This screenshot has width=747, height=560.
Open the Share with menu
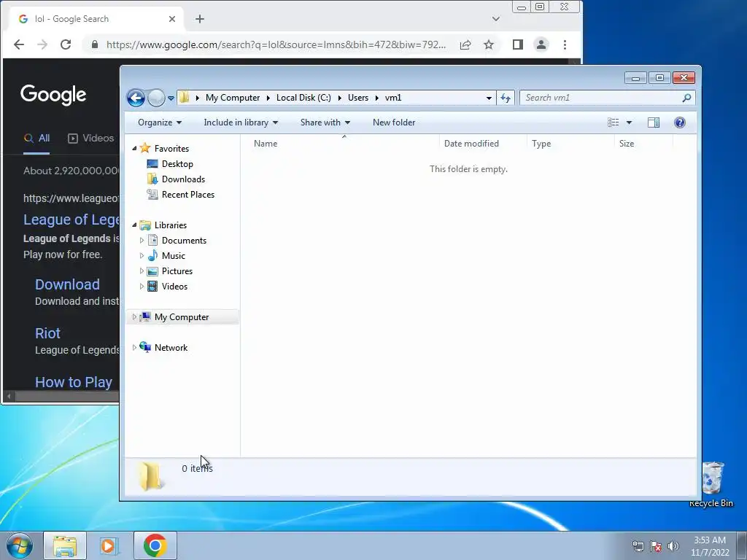tap(325, 122)
